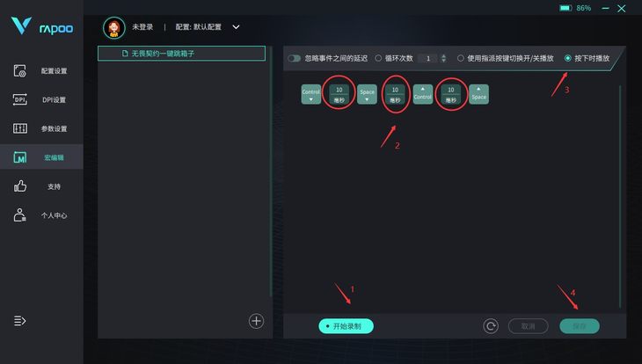642x364 pixels.
Task: Select the 循环次数 radio option
Action: pyautogui.click(x=378, y=58)
